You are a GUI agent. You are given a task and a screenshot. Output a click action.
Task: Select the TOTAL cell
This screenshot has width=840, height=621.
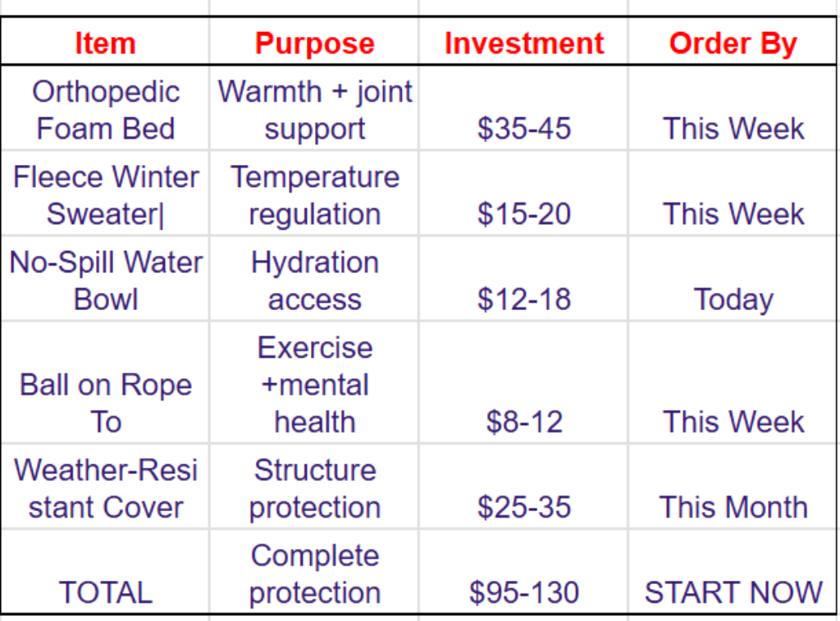[x=105, y=572]
